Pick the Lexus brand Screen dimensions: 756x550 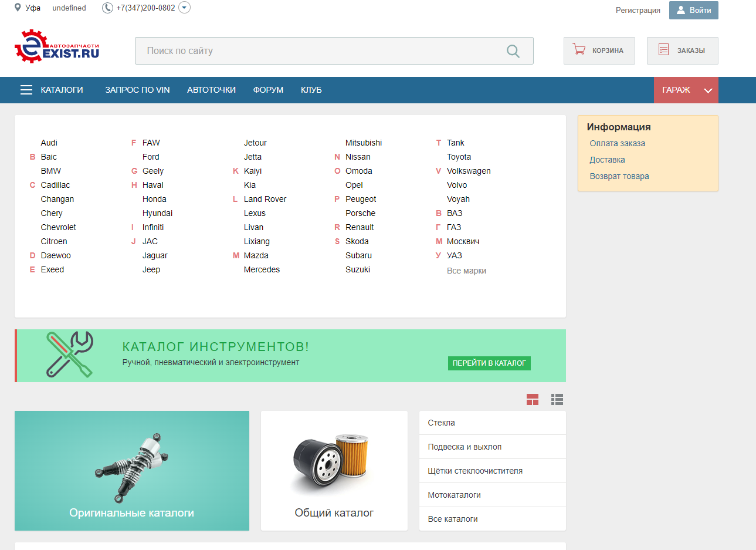255,213
